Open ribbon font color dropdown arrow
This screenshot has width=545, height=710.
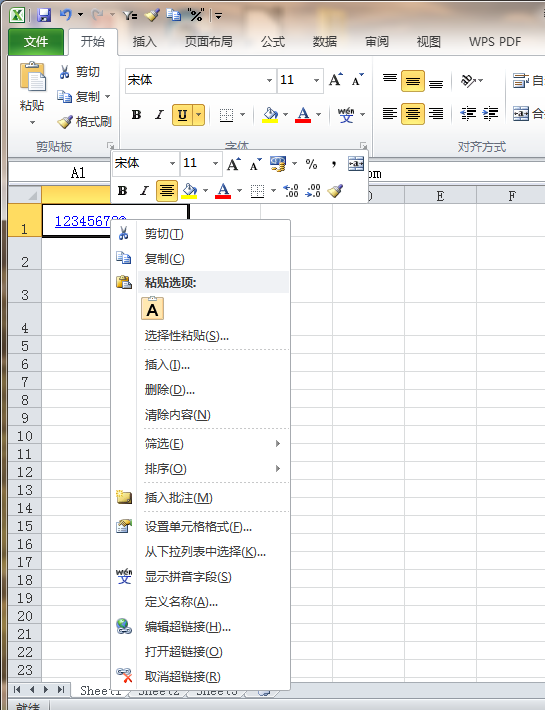pyautogui.click(x=318, y=115)
